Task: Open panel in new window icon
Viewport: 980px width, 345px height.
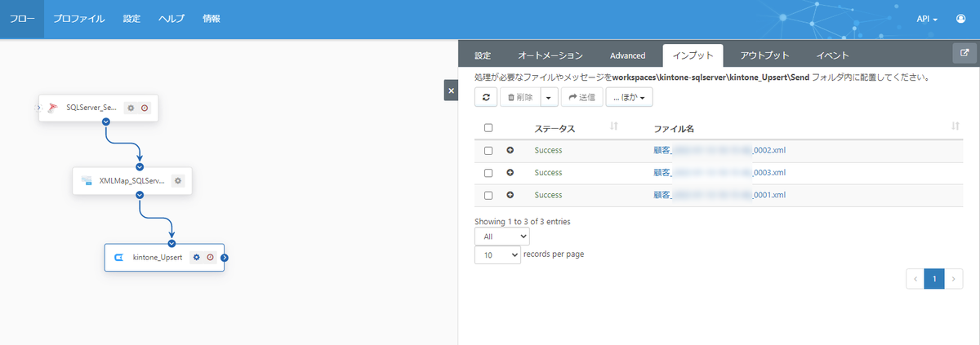Action: pyautogui.click(x=964, y=53)
